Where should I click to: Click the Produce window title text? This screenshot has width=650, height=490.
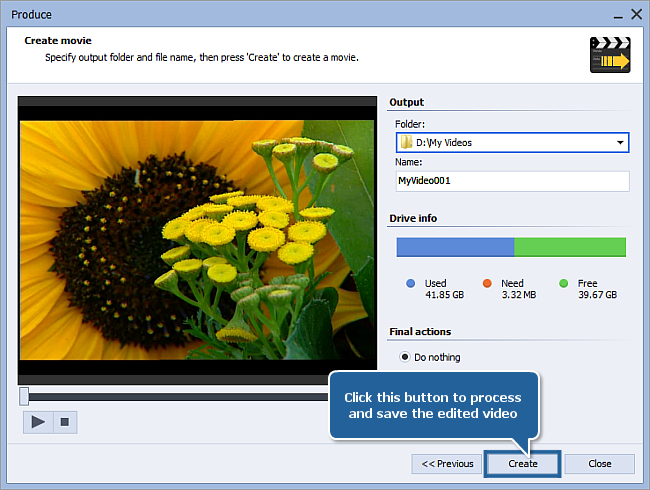pyautogui.click(x=32, y=15)
